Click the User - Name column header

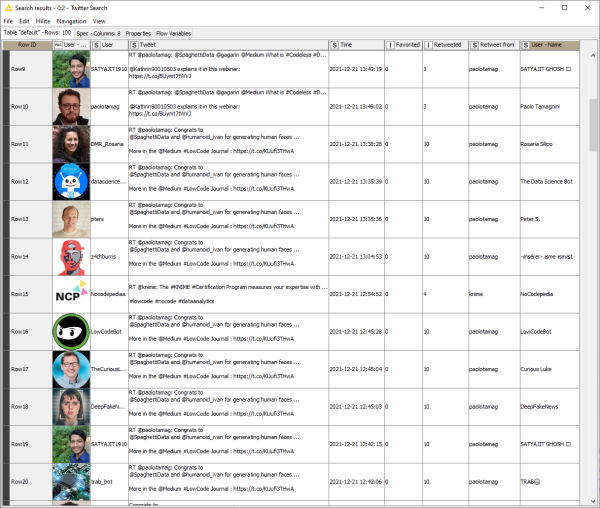point(549,45)
